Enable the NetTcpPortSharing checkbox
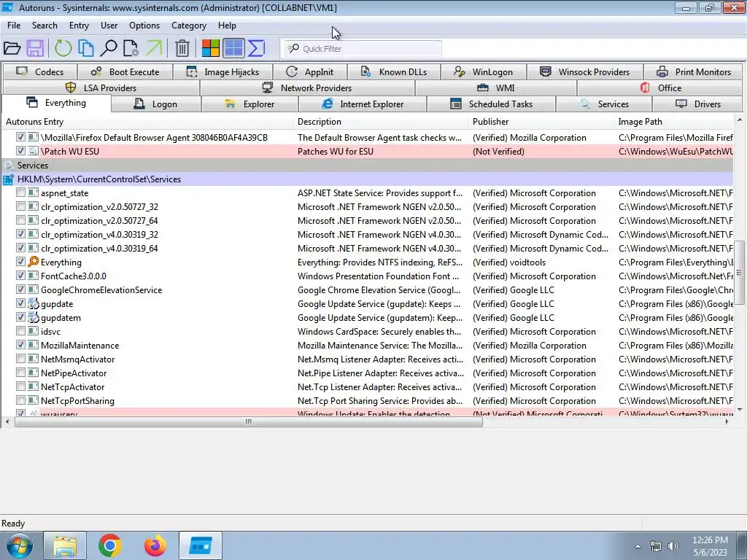Screen dimensions: 747x560 [x=20, y=400]
